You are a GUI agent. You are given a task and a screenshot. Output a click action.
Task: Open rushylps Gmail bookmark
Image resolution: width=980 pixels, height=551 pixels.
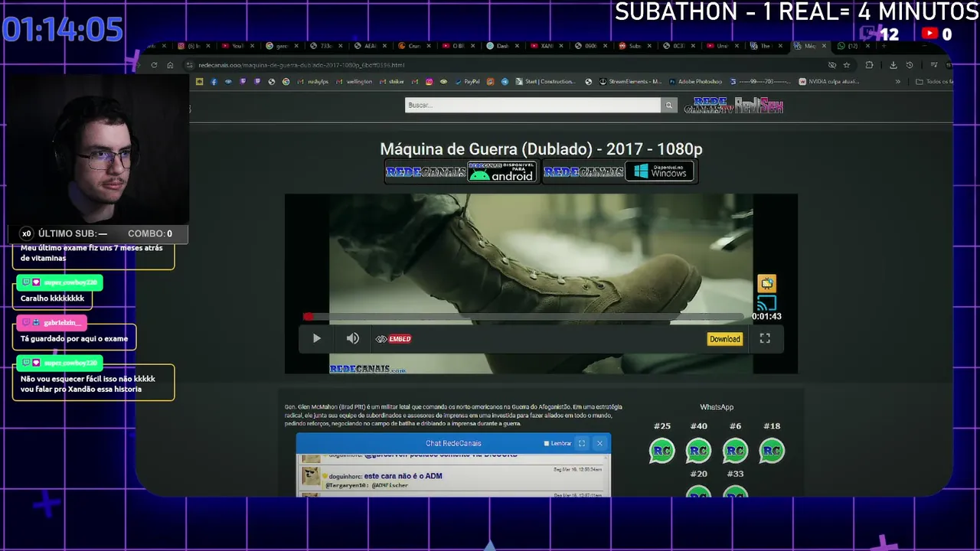[313, 81]
